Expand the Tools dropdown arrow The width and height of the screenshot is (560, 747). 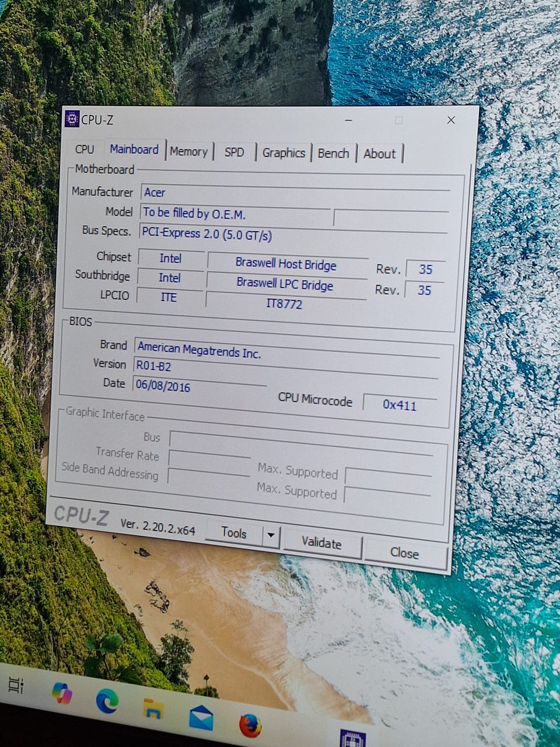pos(271,535)
